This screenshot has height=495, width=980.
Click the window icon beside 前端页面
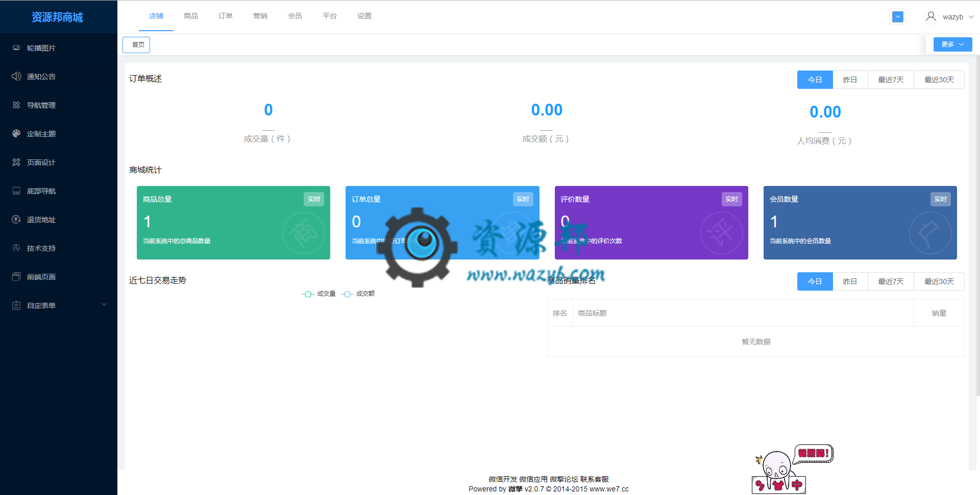16,276
